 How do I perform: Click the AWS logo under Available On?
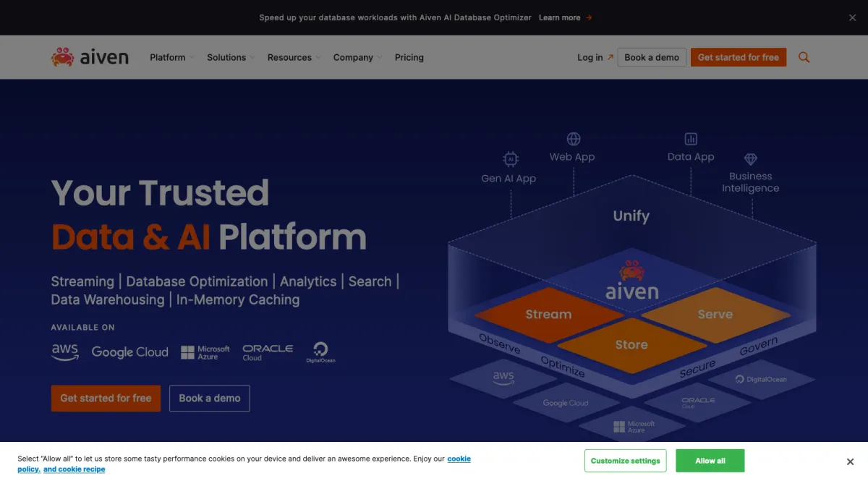coord(64,352)
